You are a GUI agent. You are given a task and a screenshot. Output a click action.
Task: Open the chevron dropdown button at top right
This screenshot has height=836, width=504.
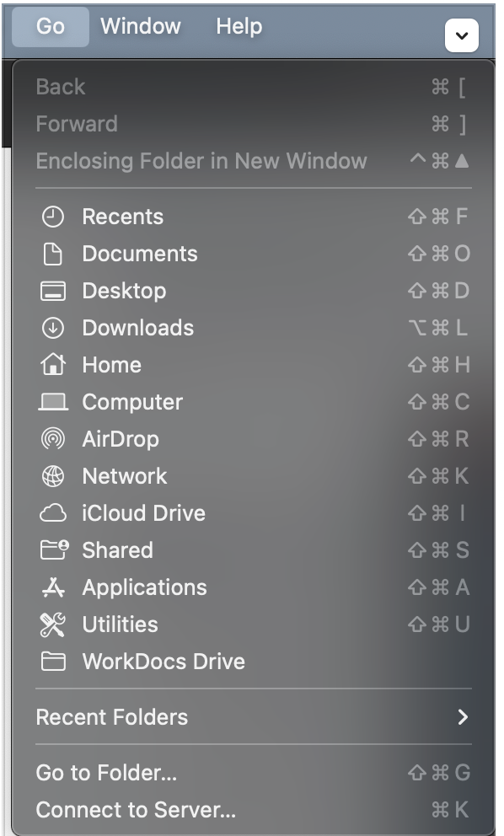point(461,35)
